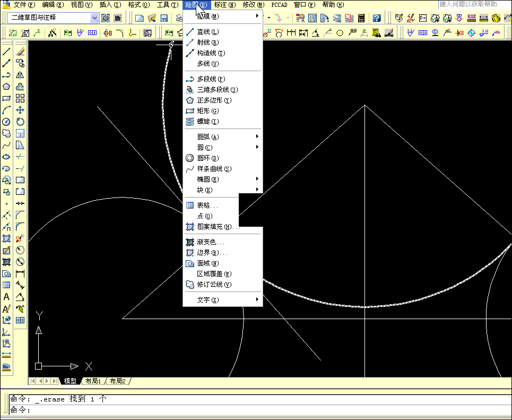This screenshot has width=512, height=420.
Task: Select the Erase tool in Modify toolbar
Action: (x=20, y=52)
